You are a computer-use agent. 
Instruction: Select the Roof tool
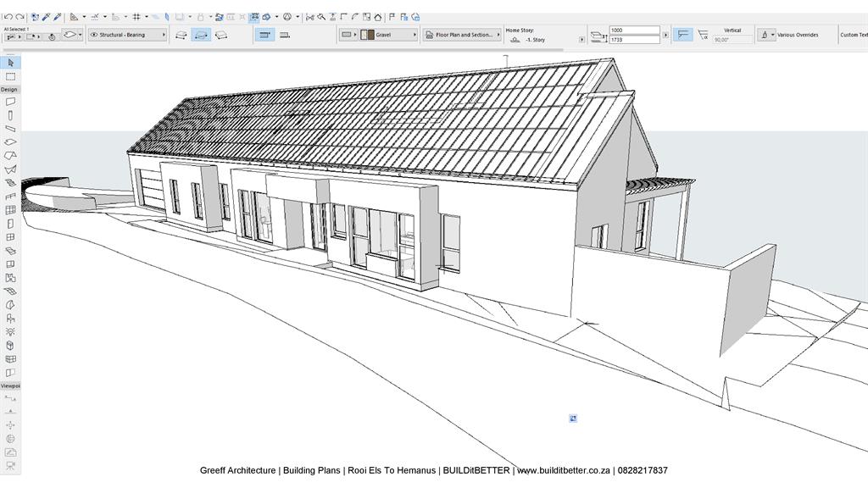(x=10, y=156)
